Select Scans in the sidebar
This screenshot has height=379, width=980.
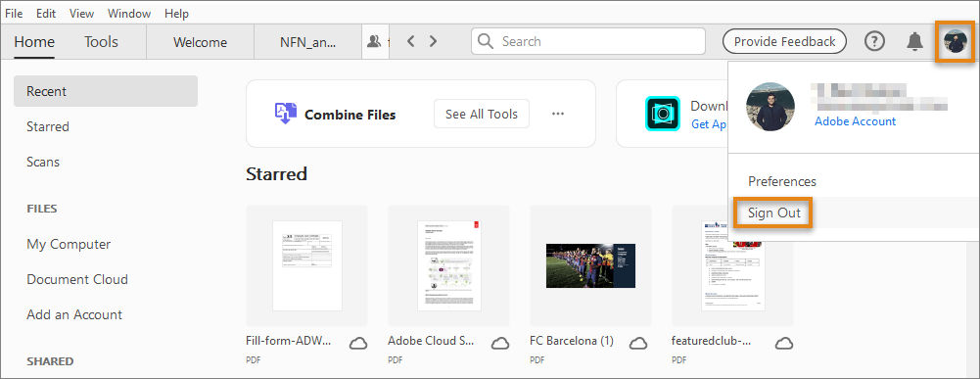coord(43,162)
